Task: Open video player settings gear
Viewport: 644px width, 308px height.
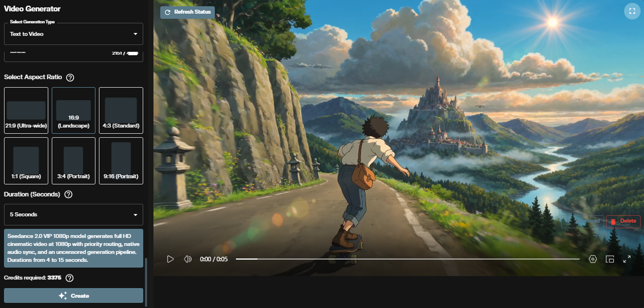Action: coord(593,259)
